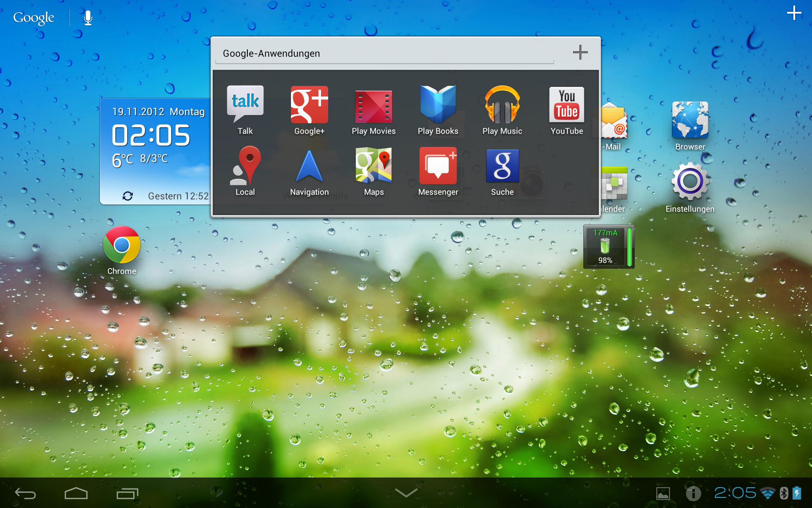Image resolution: width=812 pixels, height=508 pixels.
Task: Tap Gestern 12:52 last update text
Action: 178,196
